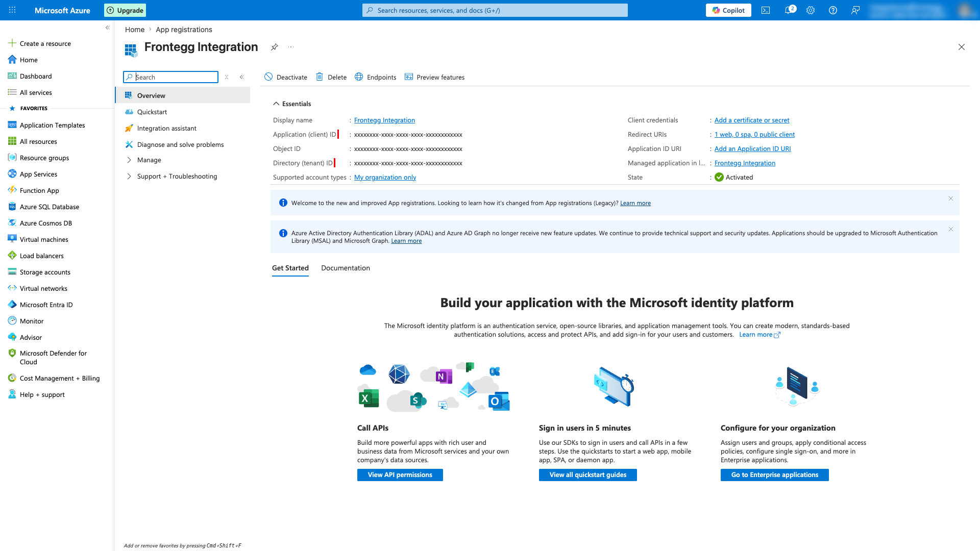Click the Microsoft Azure logo text

(62, 10)
